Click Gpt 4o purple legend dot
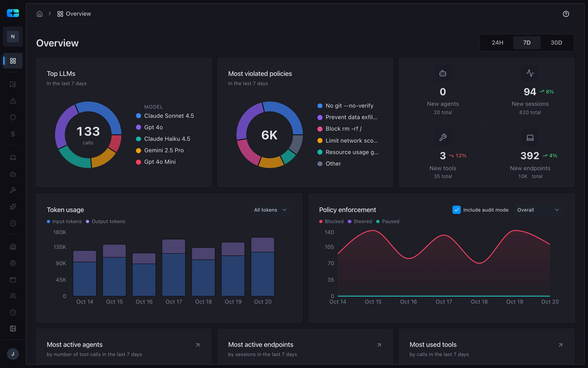 click(x=139, y=127)
